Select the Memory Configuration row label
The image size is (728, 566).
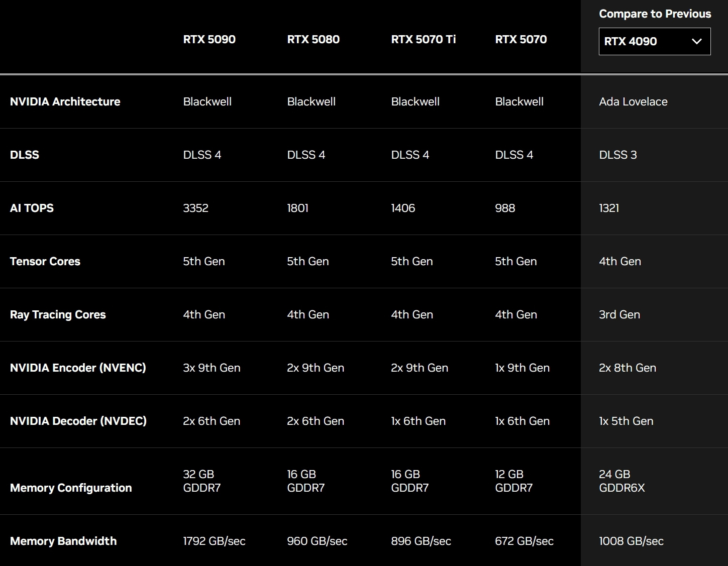coord(71,488)
